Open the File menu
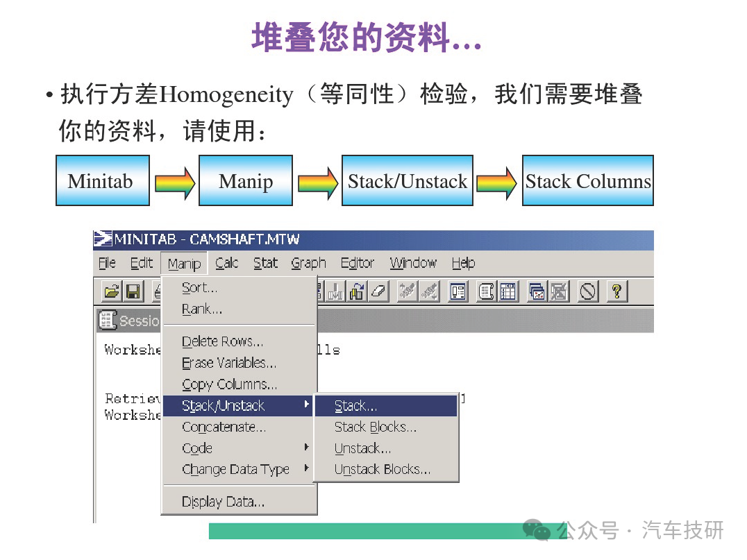This screenshot has height=560, width=747. [x=107, y=263]
